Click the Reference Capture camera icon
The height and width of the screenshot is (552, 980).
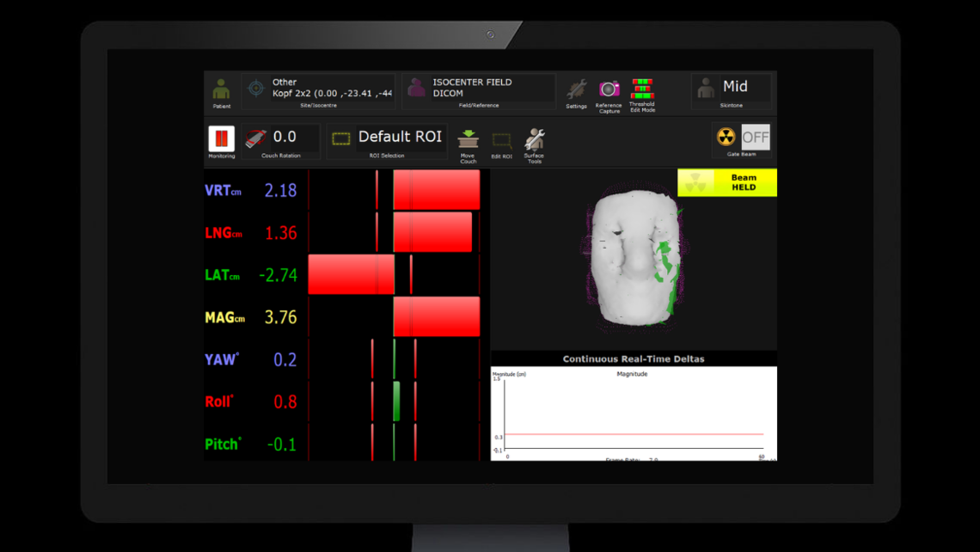[609, 90]
